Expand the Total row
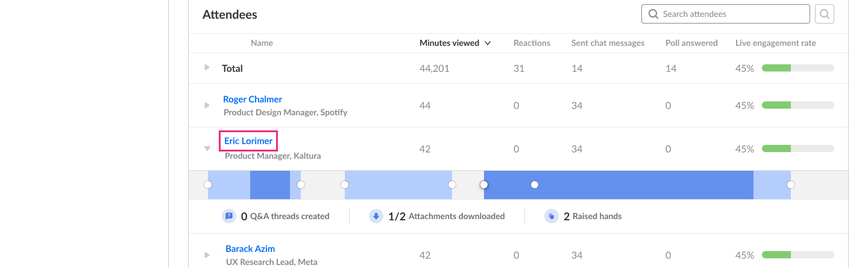 point(207,68)
